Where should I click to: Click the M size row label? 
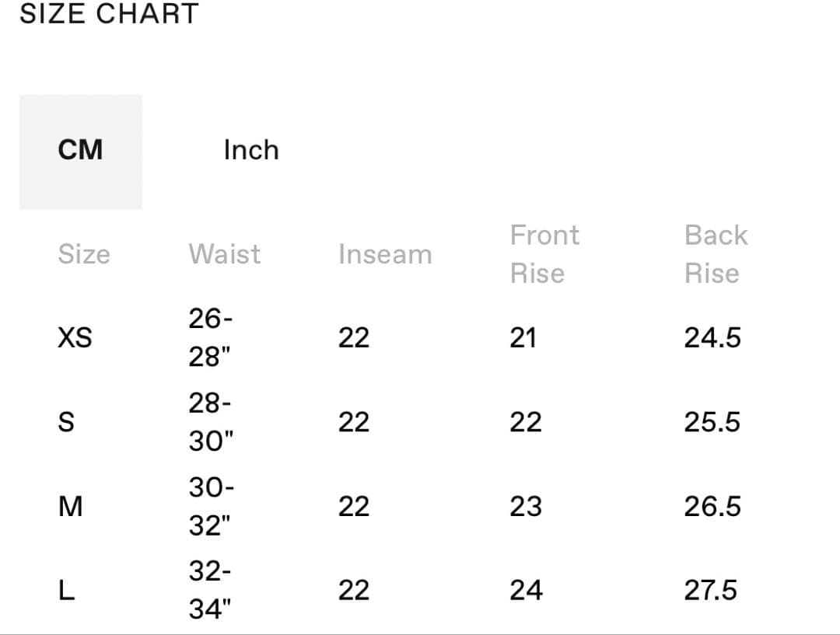pos(70,507)
